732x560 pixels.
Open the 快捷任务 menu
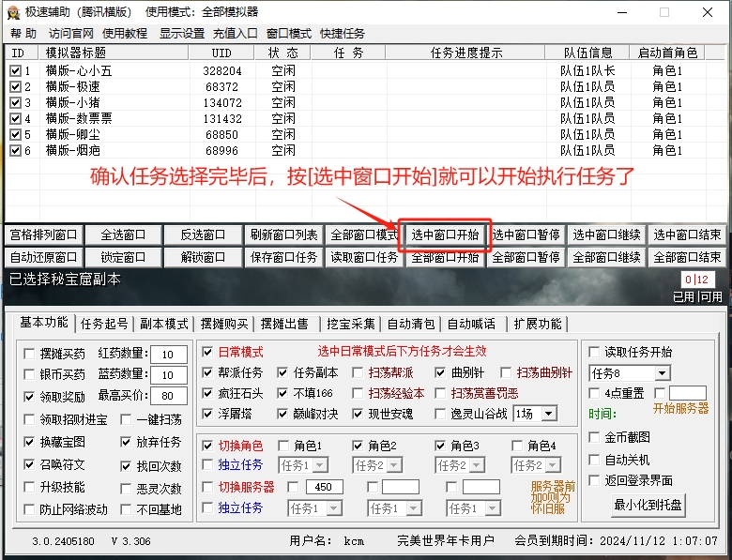click(342, 33)
